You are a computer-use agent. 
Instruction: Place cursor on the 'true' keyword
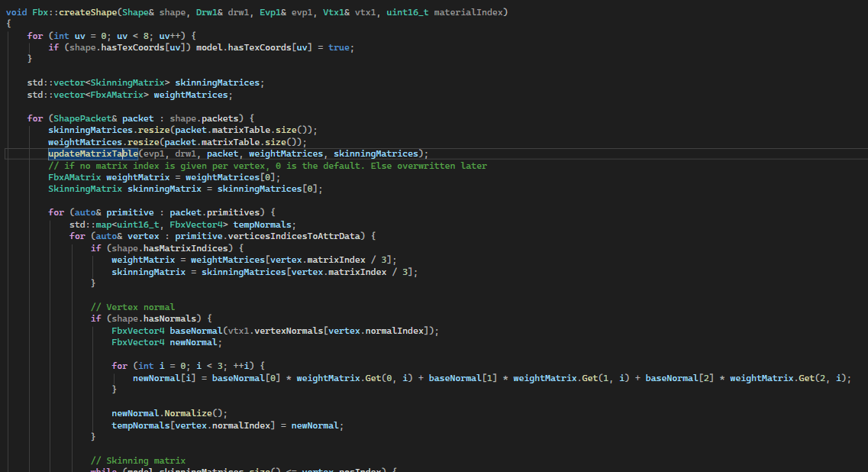point(340,47)
